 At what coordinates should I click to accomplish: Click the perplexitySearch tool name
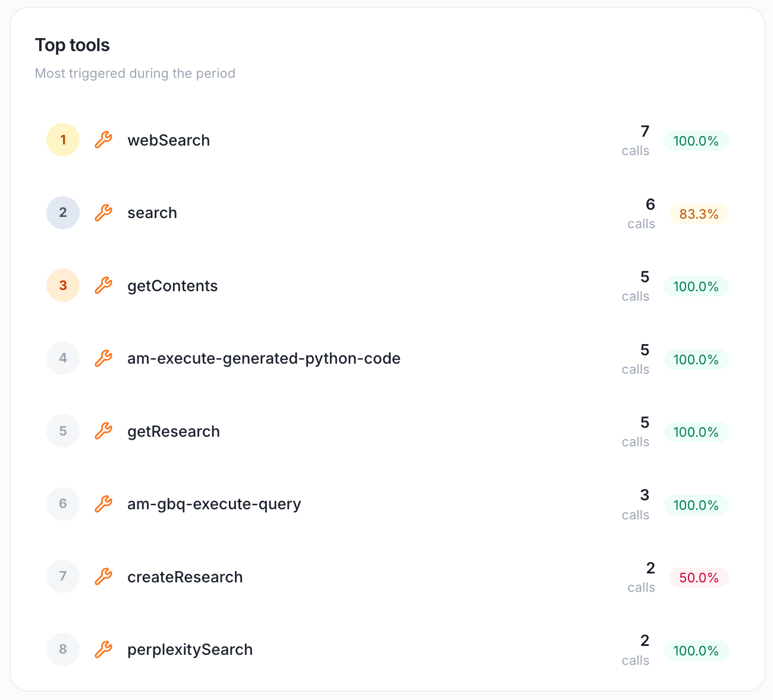click(190, 649)
